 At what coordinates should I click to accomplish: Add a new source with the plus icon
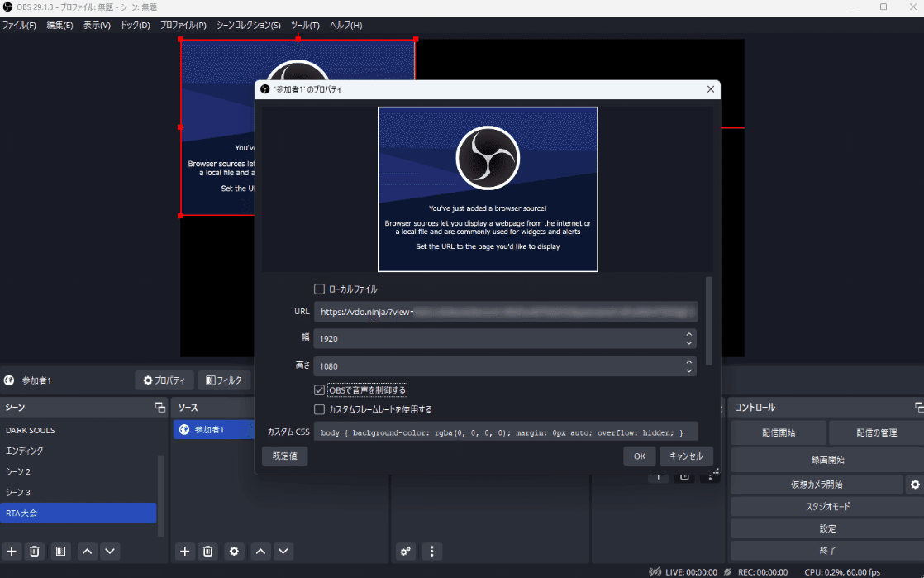point(185,551)
